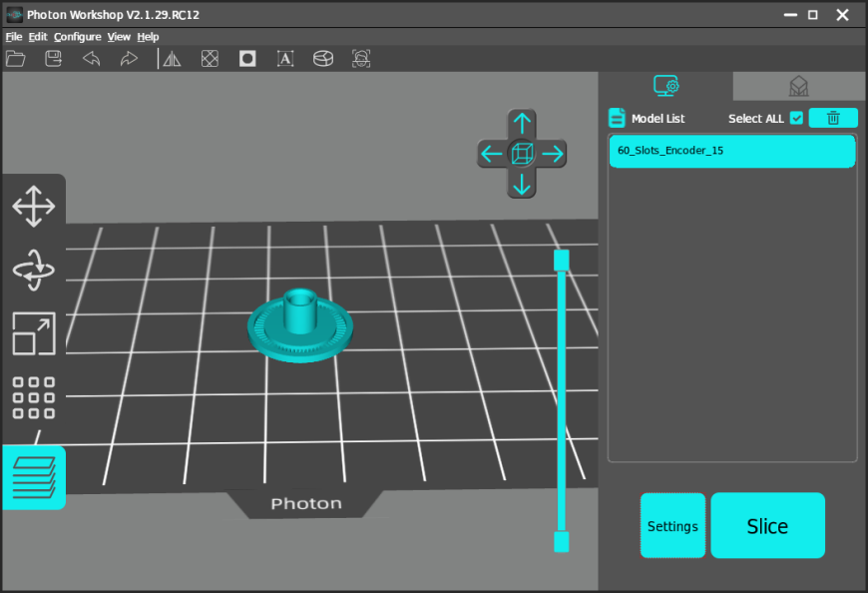Close the Photon Workshop window
868x593 pixels.
(x=842, y=15)
